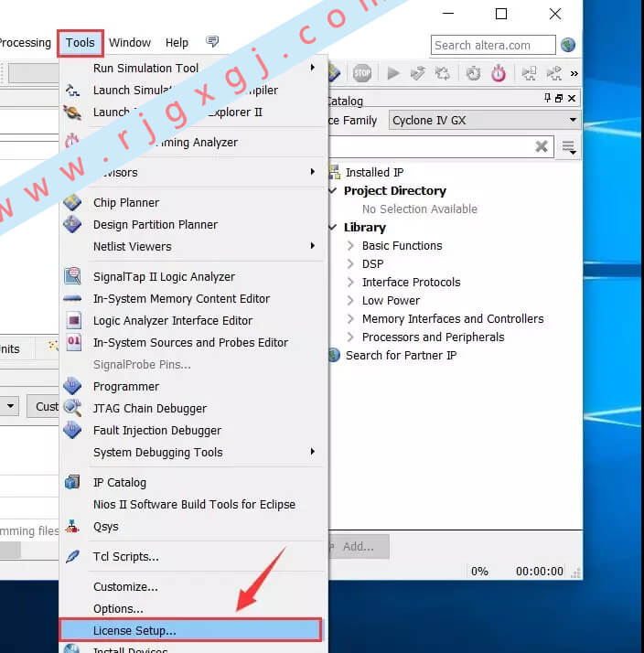Open Tcl Scripts... dialog
The image size is (644, 653).
[194, 557]
